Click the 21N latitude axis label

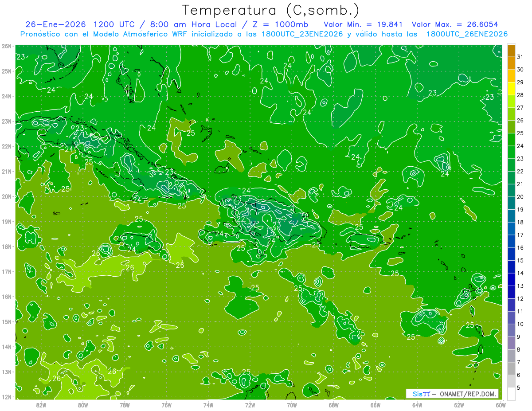click(x=7, y=171)
